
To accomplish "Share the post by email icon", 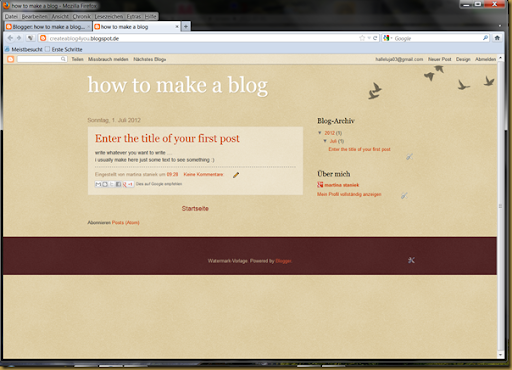I will [x=98, y=184].
